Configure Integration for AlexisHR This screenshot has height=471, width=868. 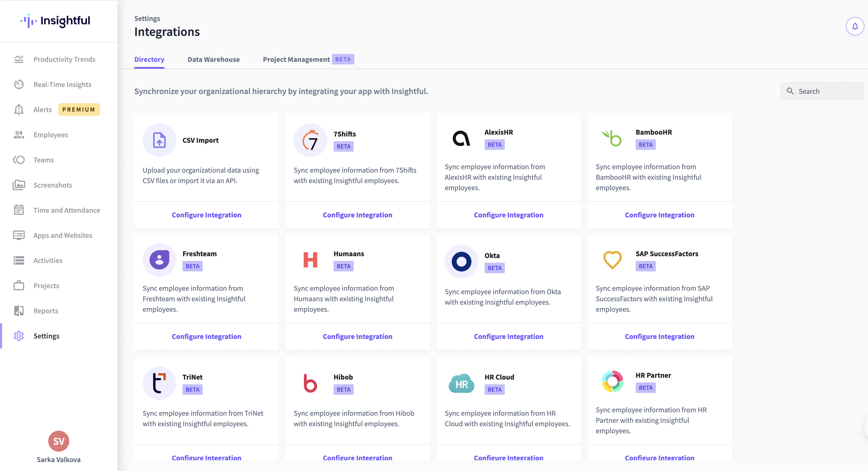[x=508, y=215]
